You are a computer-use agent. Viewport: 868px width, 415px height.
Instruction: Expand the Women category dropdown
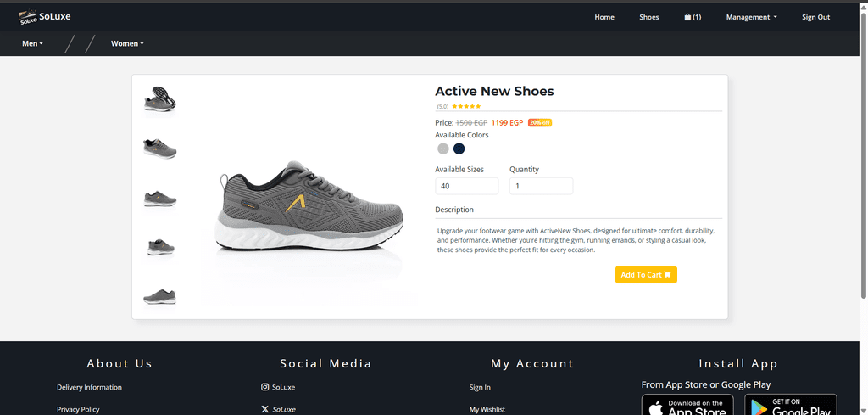coord(127,43)
